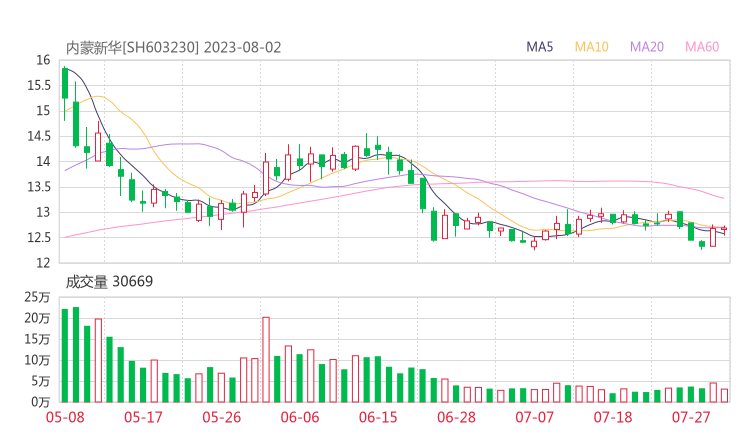Click the MA5 legend label
Viewport: 740px width, 440px height.
click(x=539, y=47)
